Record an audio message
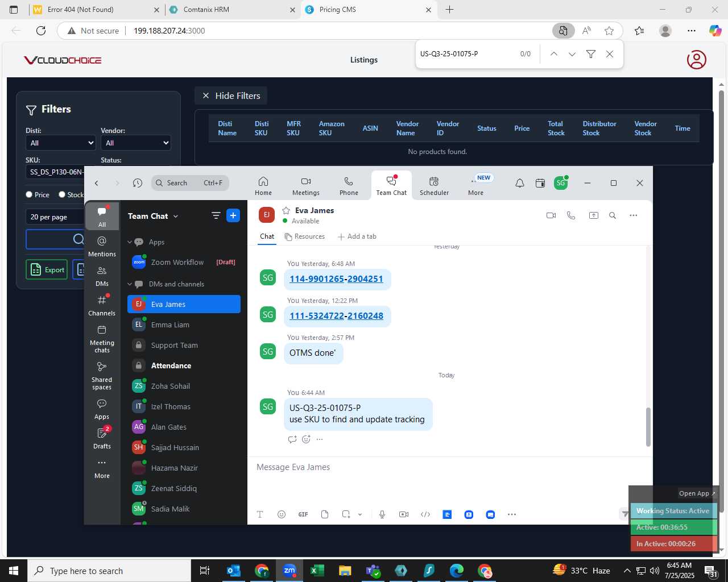The height and width of the screenshot is (582, 728). click(x=382, y=514)
